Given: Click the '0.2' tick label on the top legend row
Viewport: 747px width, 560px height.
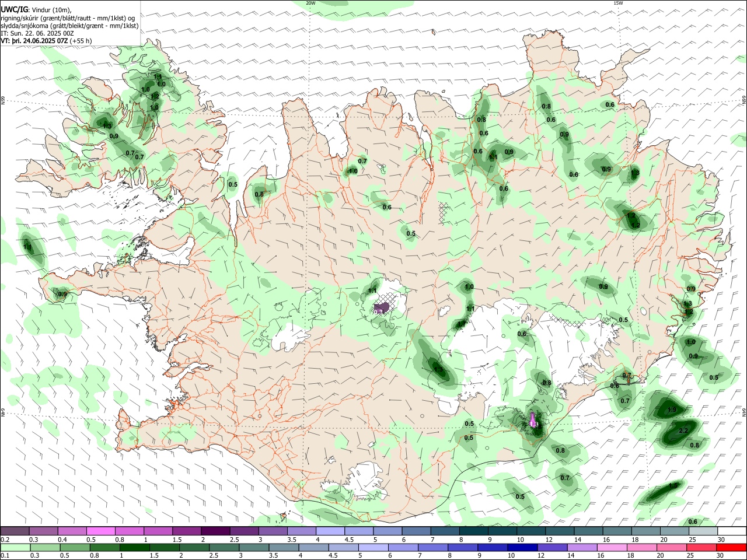Looking at the screenshot, I should tap(5, 540).
